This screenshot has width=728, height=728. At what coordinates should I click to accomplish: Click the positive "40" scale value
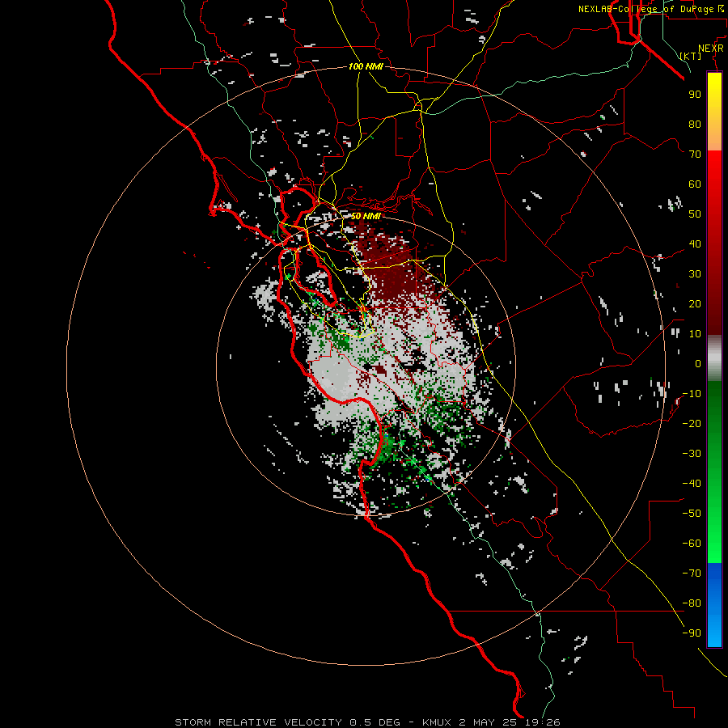[695, 243]
